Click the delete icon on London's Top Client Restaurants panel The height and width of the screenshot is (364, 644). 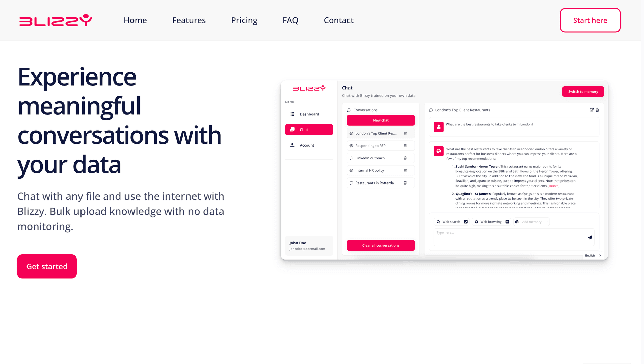click(598, 110)
